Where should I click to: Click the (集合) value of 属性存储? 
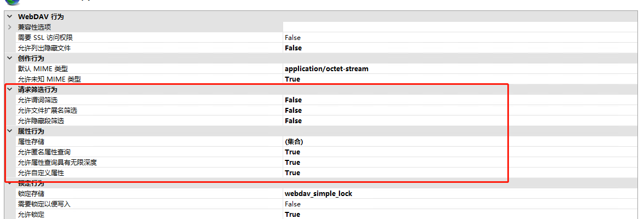[x=294, y=142]
